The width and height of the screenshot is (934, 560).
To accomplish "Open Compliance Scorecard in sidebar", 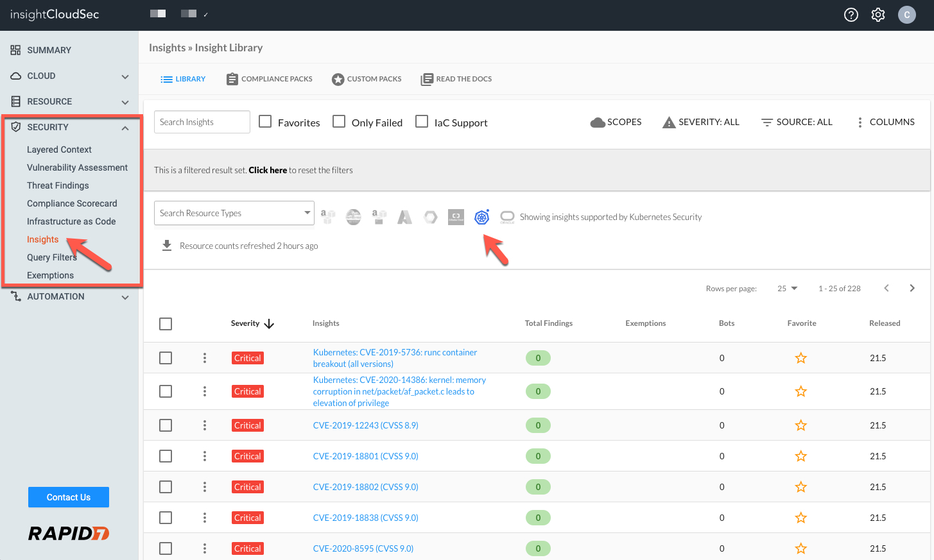I will (72, 203).
